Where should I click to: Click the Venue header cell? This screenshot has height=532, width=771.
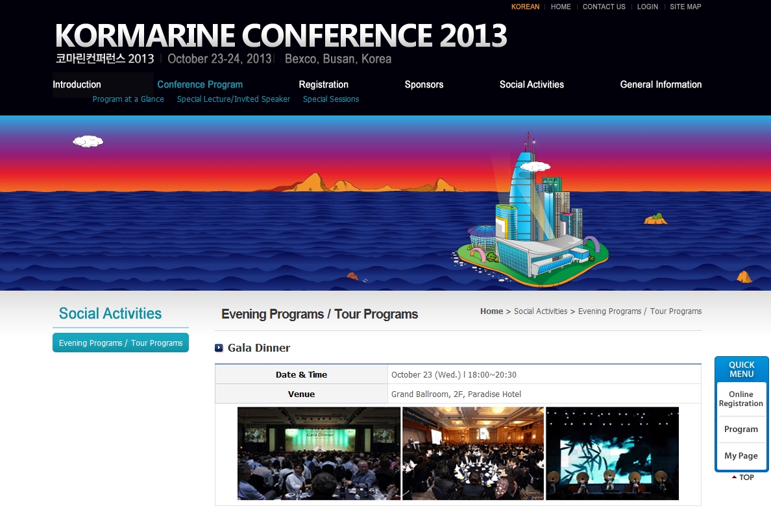301,394
